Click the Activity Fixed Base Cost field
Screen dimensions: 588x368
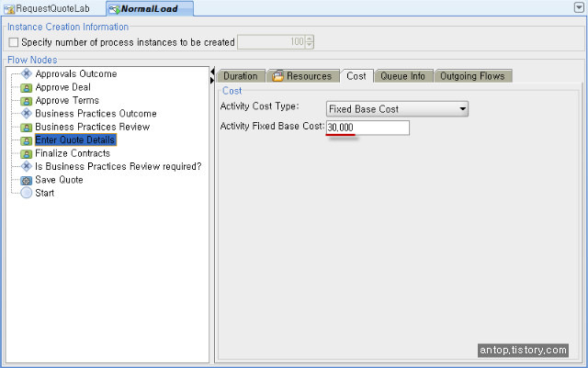pos(367,128)
